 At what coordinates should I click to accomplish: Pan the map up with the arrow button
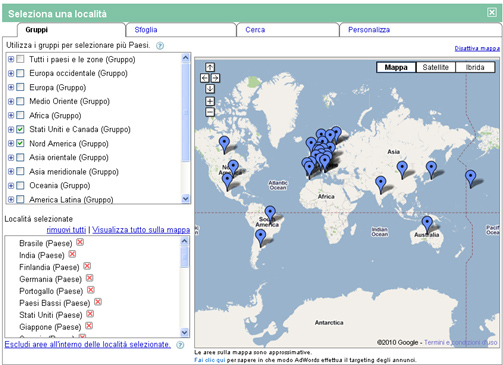(210, 67)
